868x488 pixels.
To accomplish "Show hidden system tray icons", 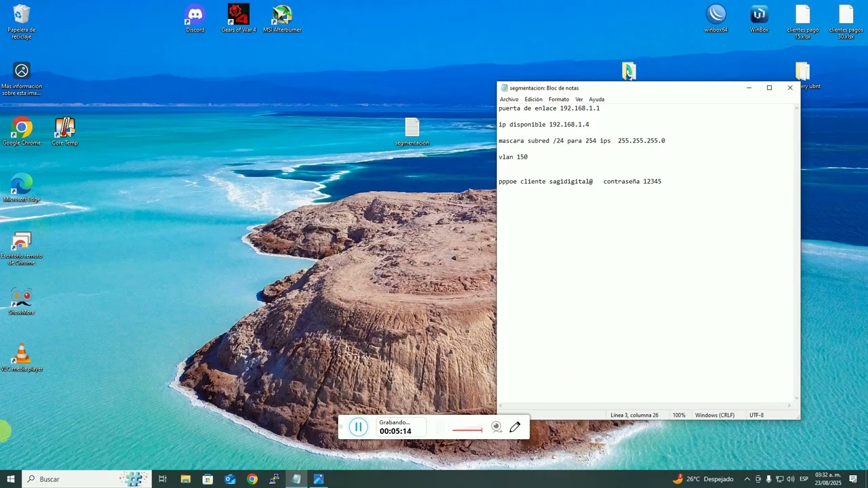I will 747,479.
